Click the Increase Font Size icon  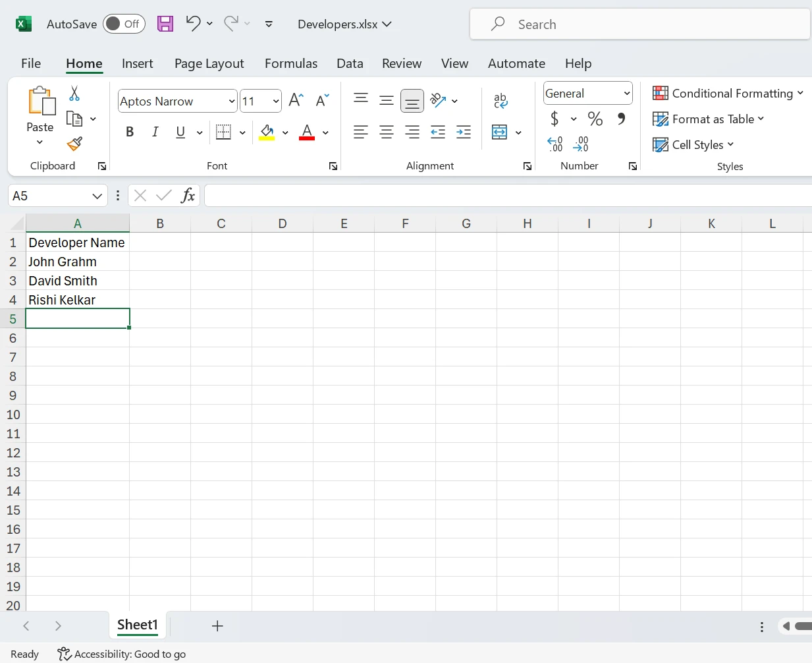(296, 100)
